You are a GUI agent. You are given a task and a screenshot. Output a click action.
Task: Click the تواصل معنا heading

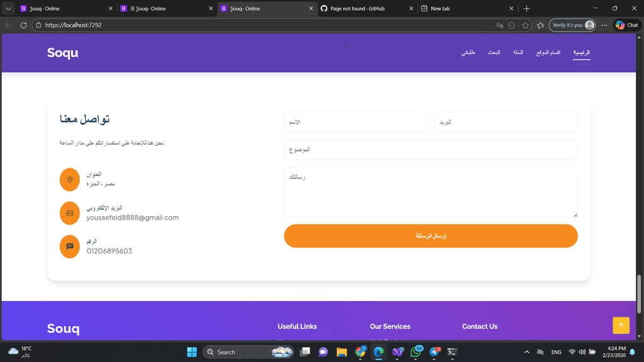tap(85, 119)
